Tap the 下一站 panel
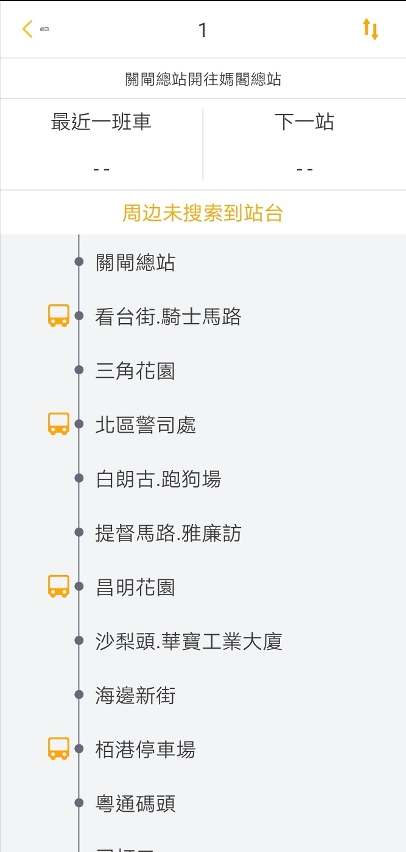Screen dimensions: 406x852 pyautogui.click(x=304, y=144)
